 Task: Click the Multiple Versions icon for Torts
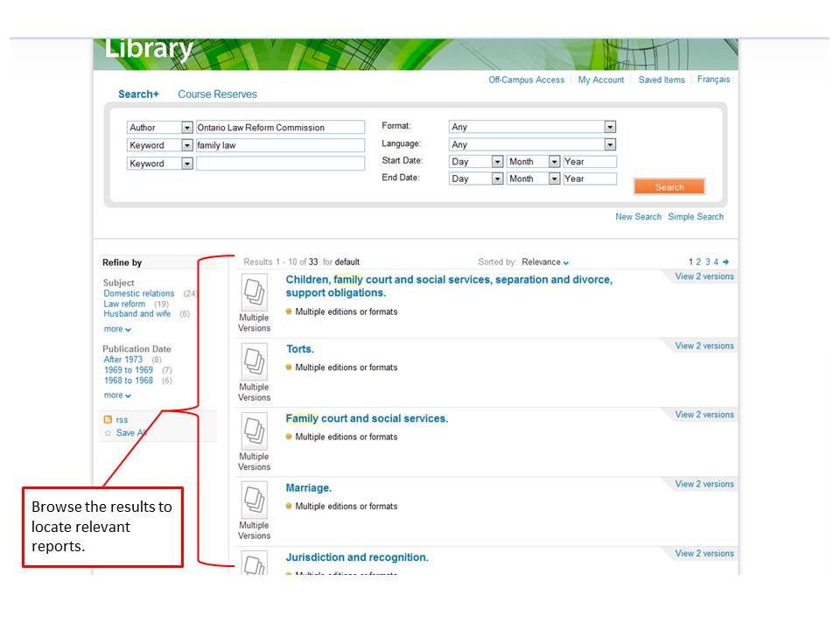click(254, 361)
